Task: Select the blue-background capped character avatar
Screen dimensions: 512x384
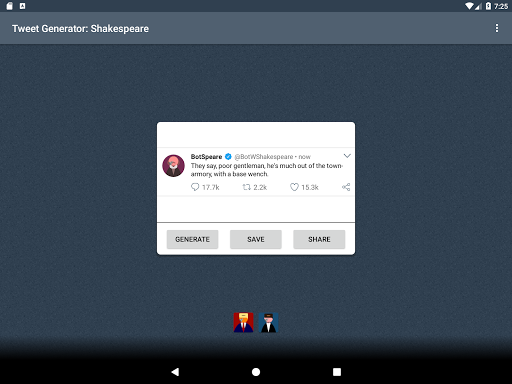Action: coord(268,322)
